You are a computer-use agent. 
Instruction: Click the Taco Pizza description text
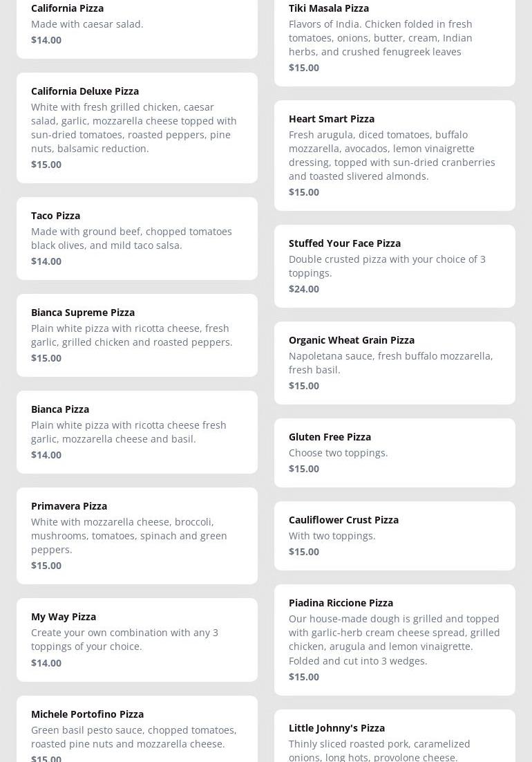click(x=131, y=239)
